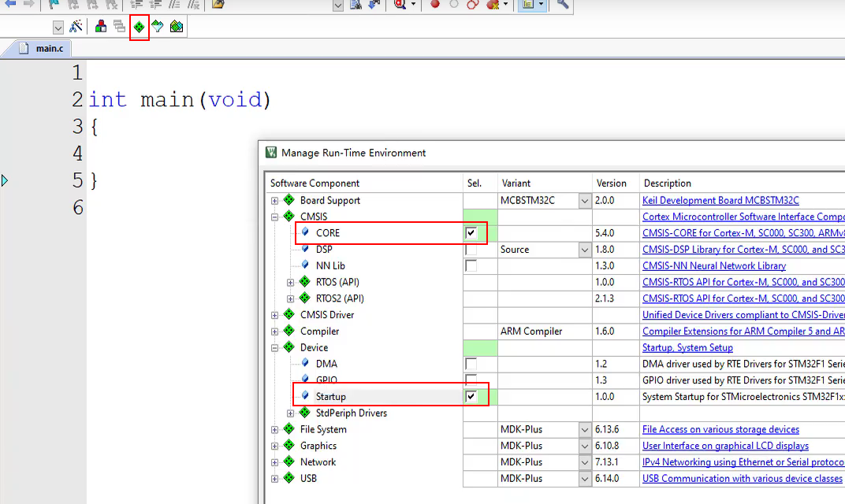Uncheck the CMSIS CORE checkbox

click(x=471, y=233)
